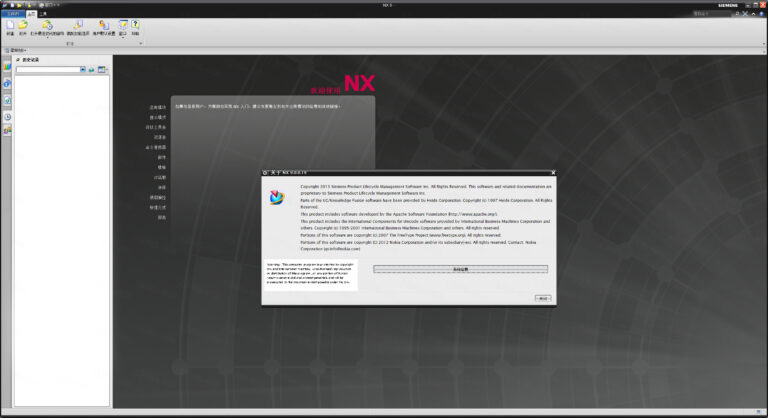Click the Help question-mark ribbon icon
Screen dimensions: 768x418
point(136,24)
